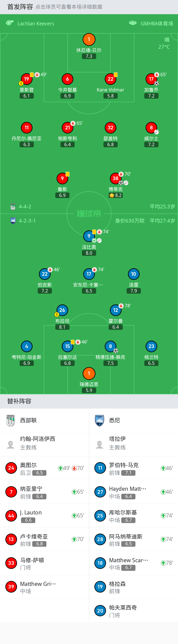Click Sydney FC crest beside 4-2-3-1
Image resolution: width=178 pixels, height=644 pixels.
13,221
